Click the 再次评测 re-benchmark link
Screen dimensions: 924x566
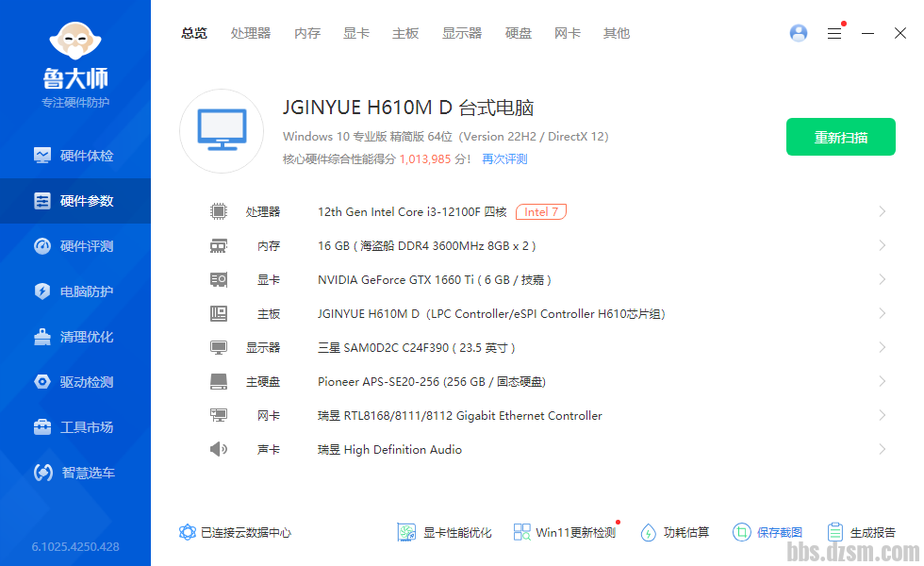click(504, 159)
